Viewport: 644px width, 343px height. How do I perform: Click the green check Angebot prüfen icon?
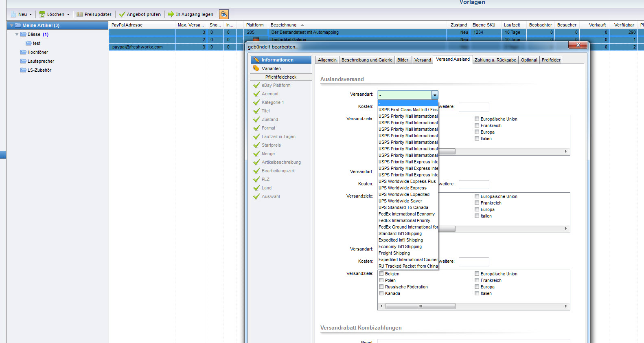(122, 14)
